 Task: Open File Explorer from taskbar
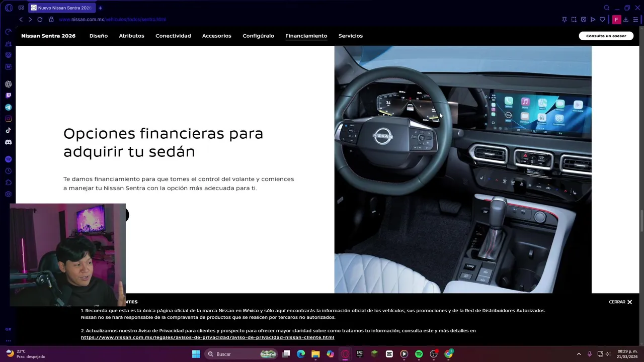(315, 354)
